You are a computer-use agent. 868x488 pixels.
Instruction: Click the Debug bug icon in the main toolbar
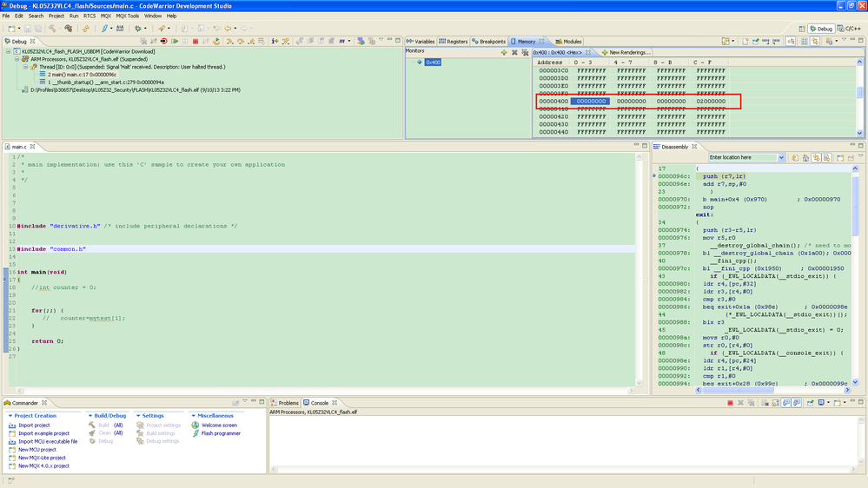(138, 28)
